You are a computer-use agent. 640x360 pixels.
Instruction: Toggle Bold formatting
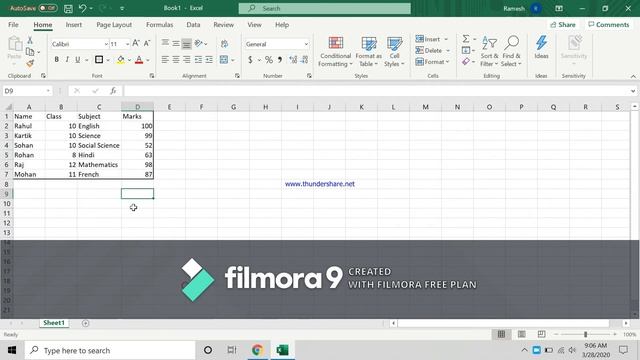pos(56,60)
